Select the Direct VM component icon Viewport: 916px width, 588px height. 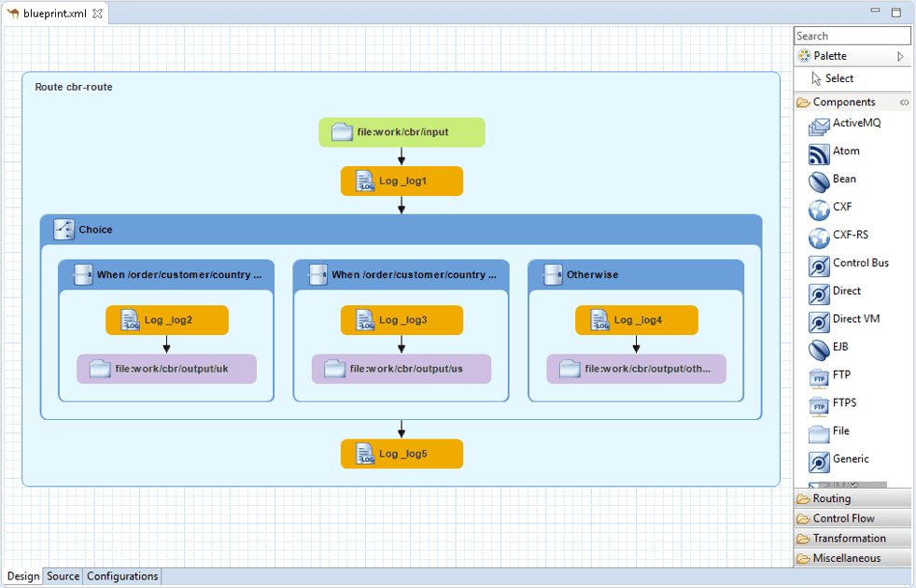819,321
